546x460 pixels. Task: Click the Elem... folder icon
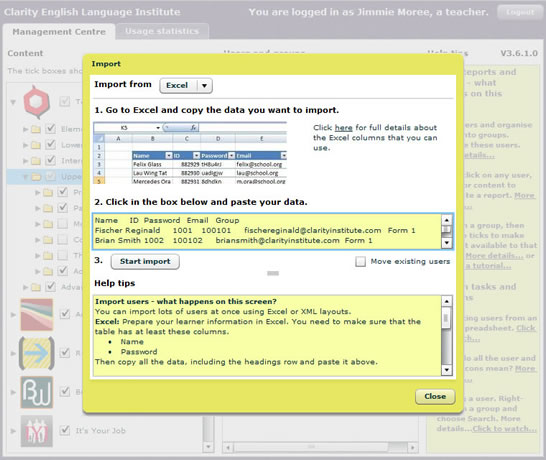(x=36, y=129)
